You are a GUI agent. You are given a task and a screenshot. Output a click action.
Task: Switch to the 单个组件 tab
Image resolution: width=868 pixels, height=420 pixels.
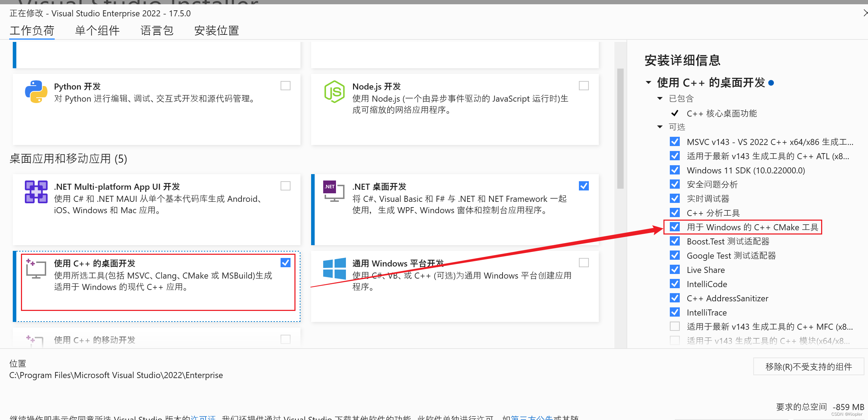click(x=97, y=31)
